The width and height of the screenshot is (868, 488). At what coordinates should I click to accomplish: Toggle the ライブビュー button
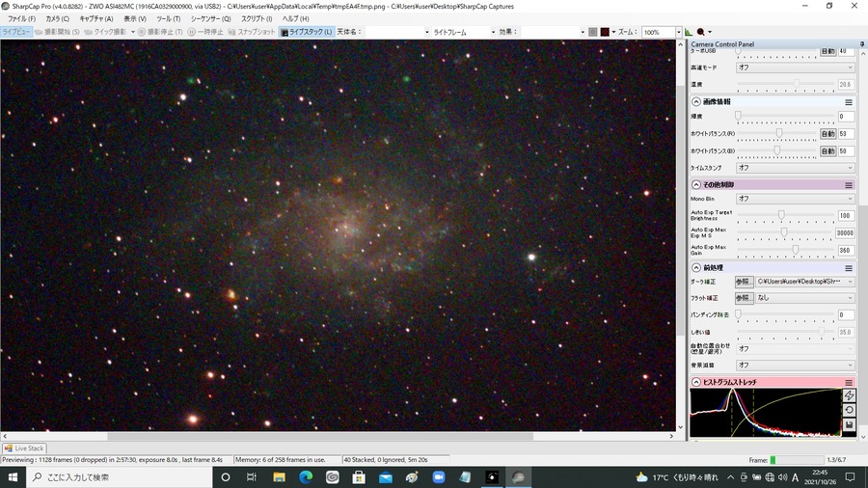point(16,32)
